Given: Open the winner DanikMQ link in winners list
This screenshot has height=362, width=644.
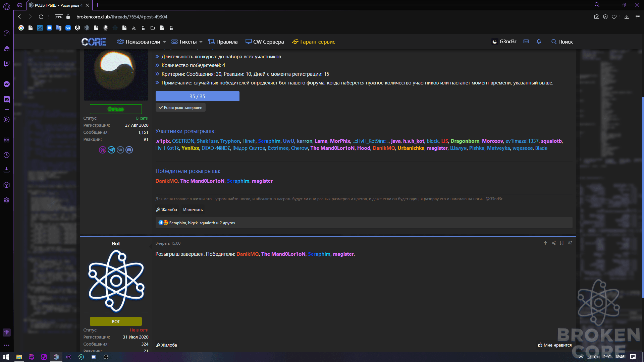Looking at the screenshot, I should coord(166,181).
